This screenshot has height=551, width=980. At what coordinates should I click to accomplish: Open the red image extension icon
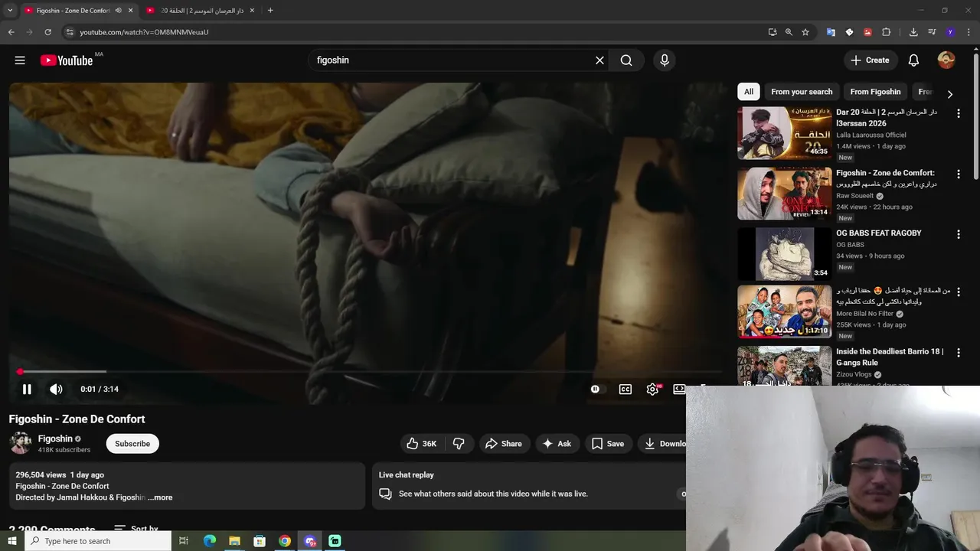[x=867, y=32]
